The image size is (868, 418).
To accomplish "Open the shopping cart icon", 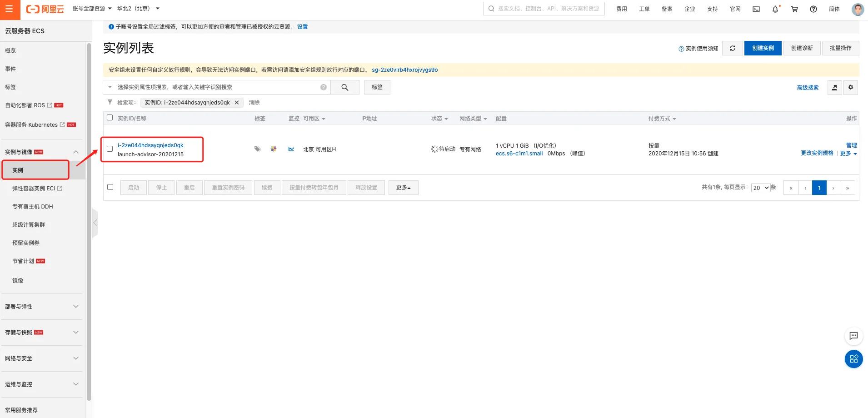I will tap(794, 9).
